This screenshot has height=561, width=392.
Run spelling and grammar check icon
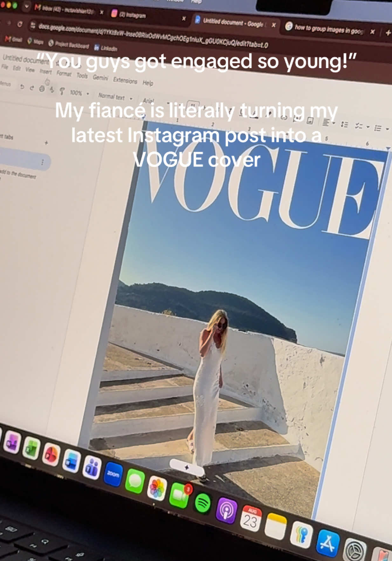(52, 90)
